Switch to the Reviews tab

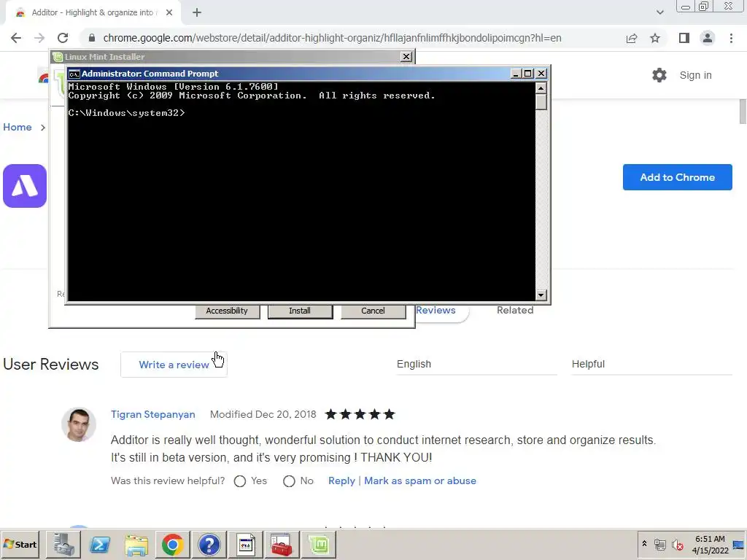pos(436,310)
